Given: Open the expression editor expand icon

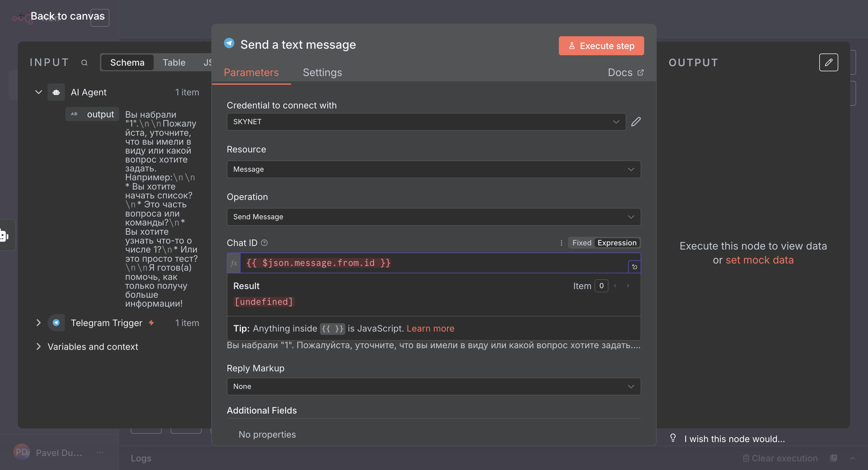Looking at the screenshot, I should (x=634, y=267).
